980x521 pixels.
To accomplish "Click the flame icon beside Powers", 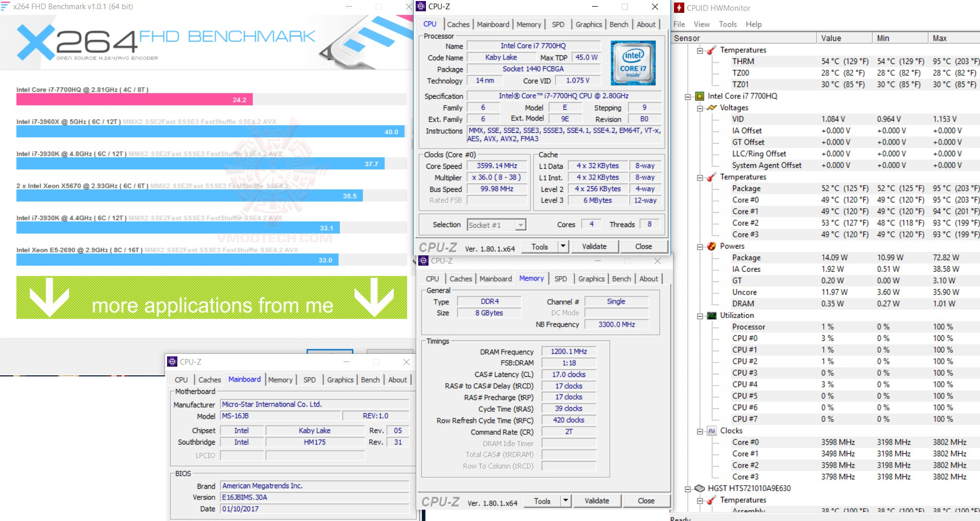I will 712,246.
